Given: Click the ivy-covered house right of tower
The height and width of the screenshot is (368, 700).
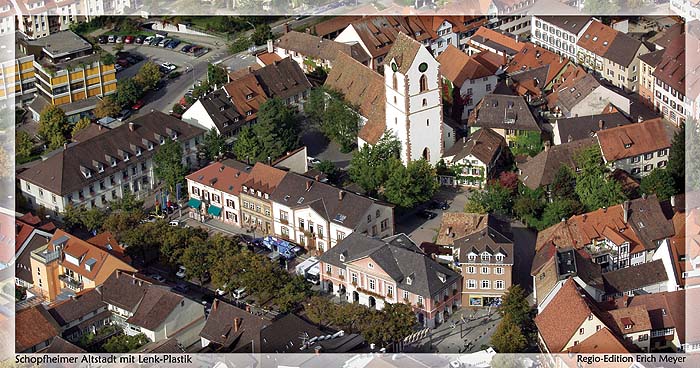Looking at the screenshot, I should [x=475, y=159].
